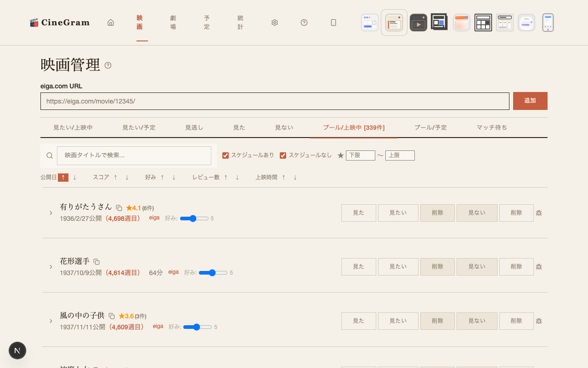Viewport: 588px width, 368px height.
Task: Uncheck the スケジュールあり checkbox
Action: [x=226, y=155]
